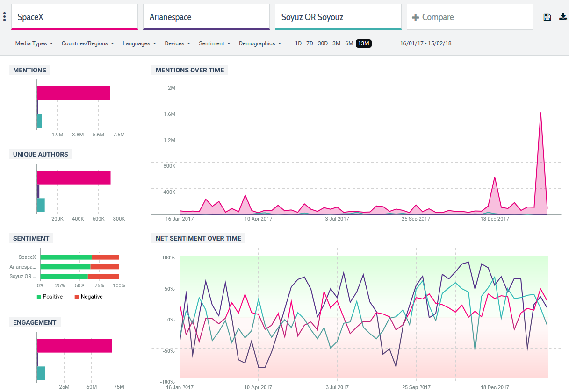Click the -100% label on Net Sentiment axis
This screenshot has width=569, height=392.
[x=167, y=382]
